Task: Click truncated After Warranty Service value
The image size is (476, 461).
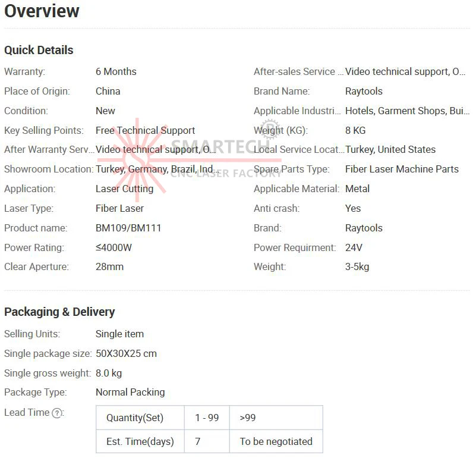Action: pos(156,149)
